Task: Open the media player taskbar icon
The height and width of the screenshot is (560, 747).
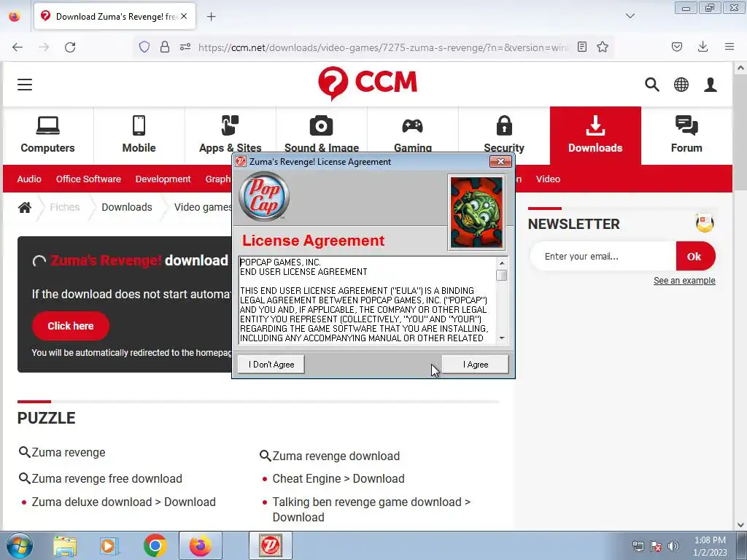Action: (x=109, y=546)
